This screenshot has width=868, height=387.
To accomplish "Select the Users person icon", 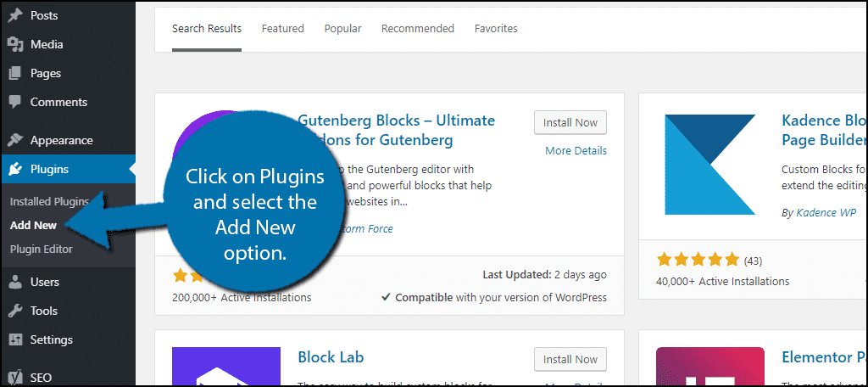I will click(15, 282).
